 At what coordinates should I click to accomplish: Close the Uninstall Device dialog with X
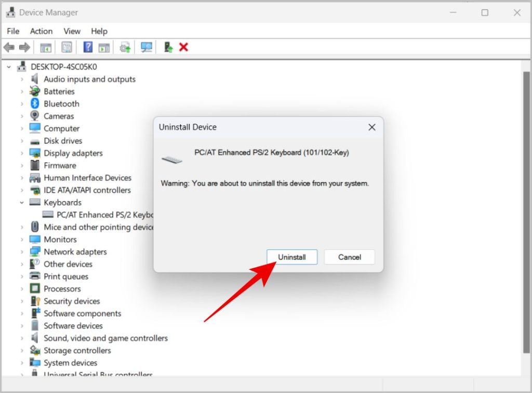click(372, 127)
